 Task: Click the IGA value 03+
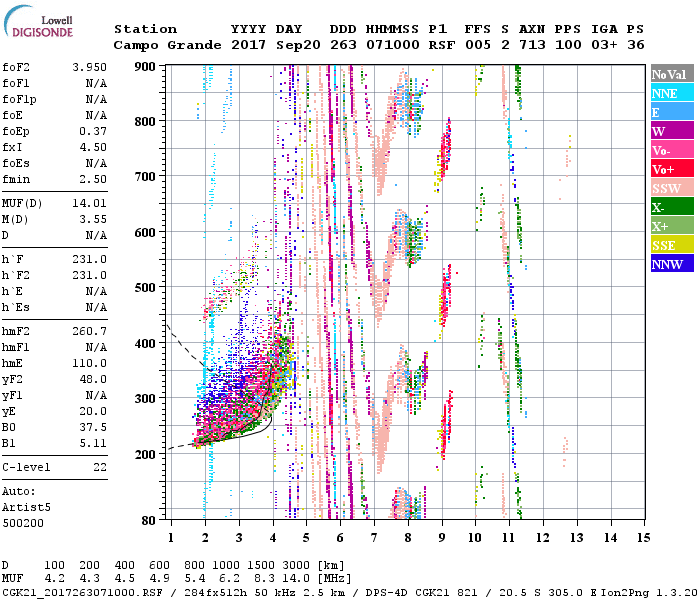point(604,45)
